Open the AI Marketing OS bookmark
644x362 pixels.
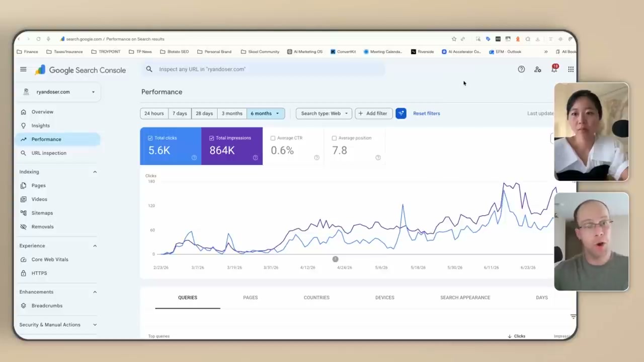pos(305,52)
